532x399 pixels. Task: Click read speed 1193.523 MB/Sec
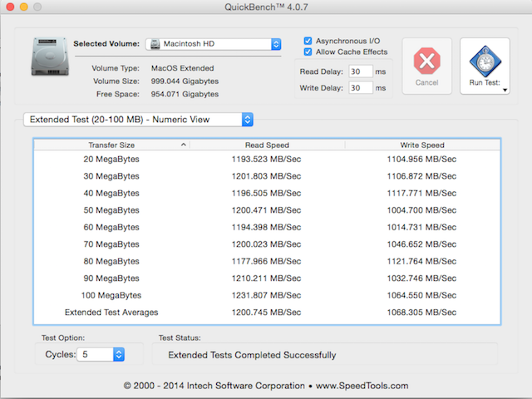click(266, 159)
